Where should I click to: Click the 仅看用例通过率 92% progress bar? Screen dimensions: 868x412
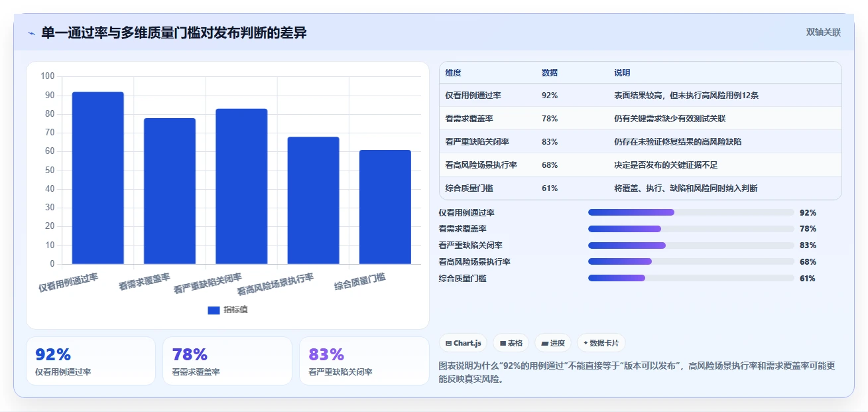(691, 212)
